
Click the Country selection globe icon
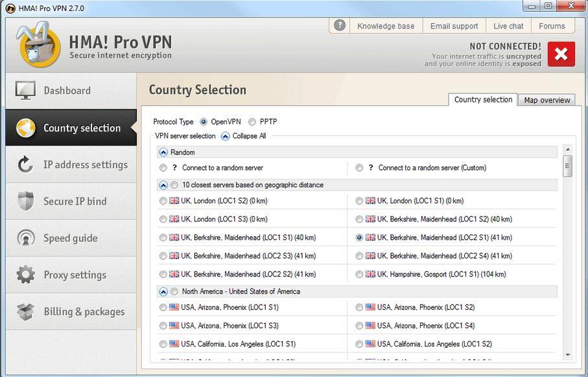click(25, 128)
